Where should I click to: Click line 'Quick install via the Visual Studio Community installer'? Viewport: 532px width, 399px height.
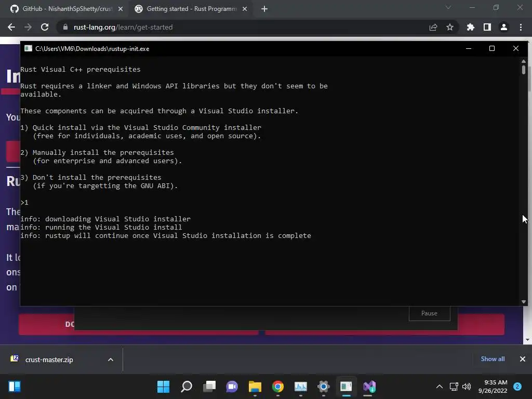[x=147, y=128]
